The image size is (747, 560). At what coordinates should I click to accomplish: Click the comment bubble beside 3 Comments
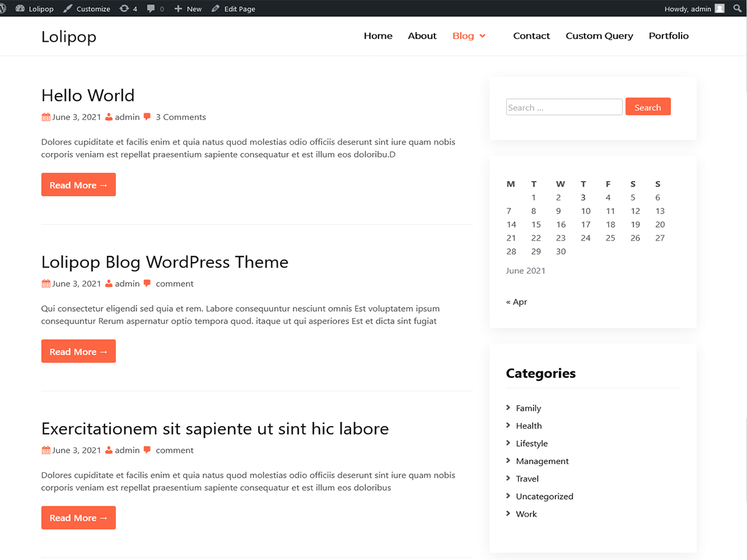(x=147, y=116)
